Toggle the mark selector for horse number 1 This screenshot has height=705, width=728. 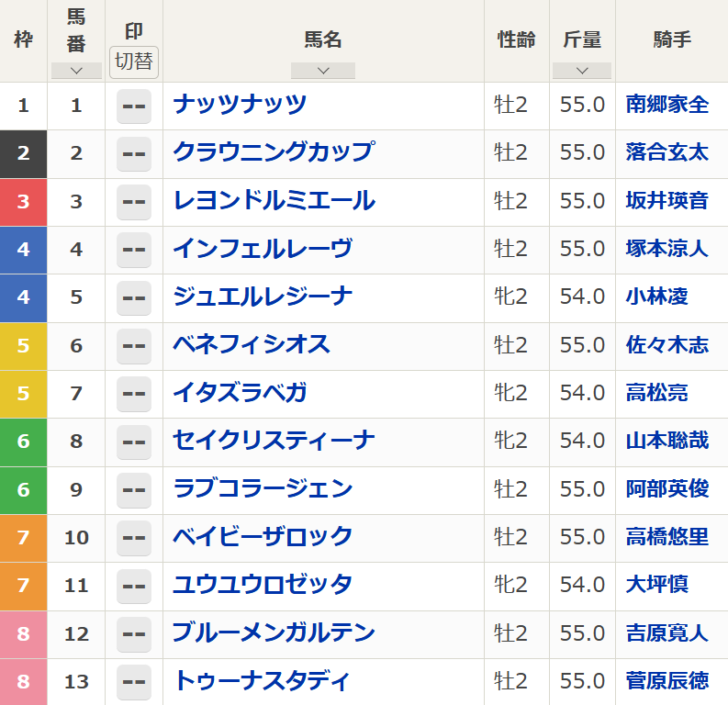134,106
